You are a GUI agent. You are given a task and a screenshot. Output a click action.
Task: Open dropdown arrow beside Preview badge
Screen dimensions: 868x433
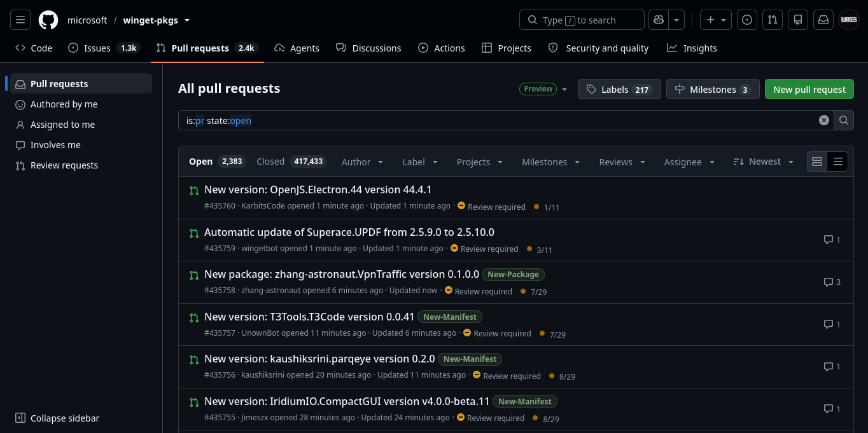click(564, 90)
